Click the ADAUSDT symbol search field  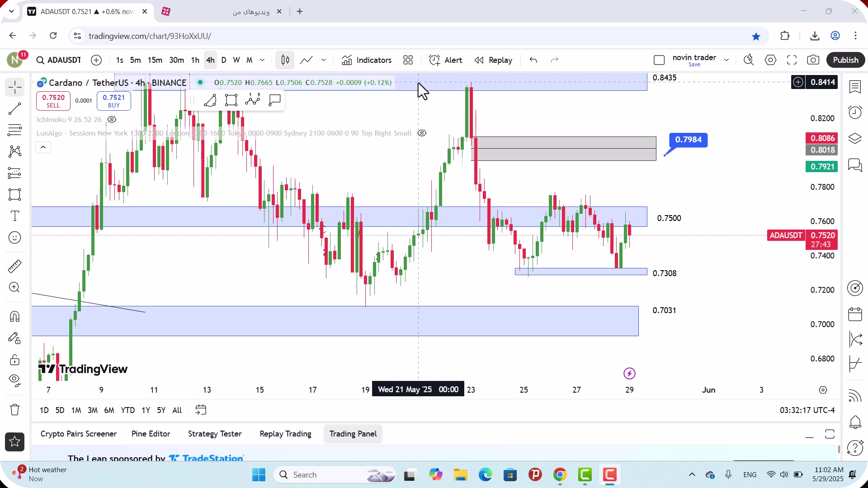[59, 60]
